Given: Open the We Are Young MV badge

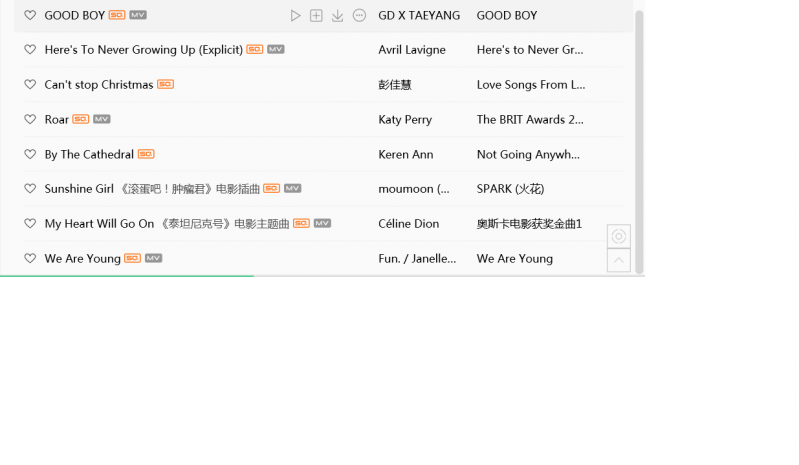Looking at the screenshot, I should [153, 258].
